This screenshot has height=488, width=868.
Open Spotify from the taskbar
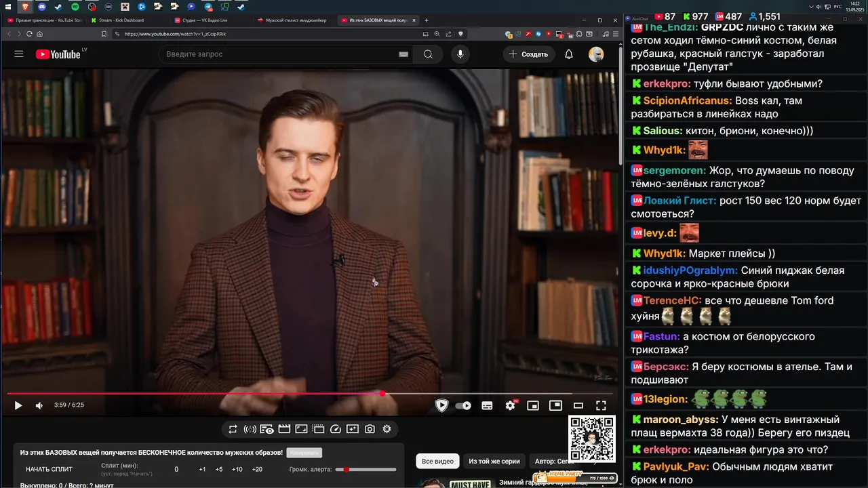[x=75, y=6]
